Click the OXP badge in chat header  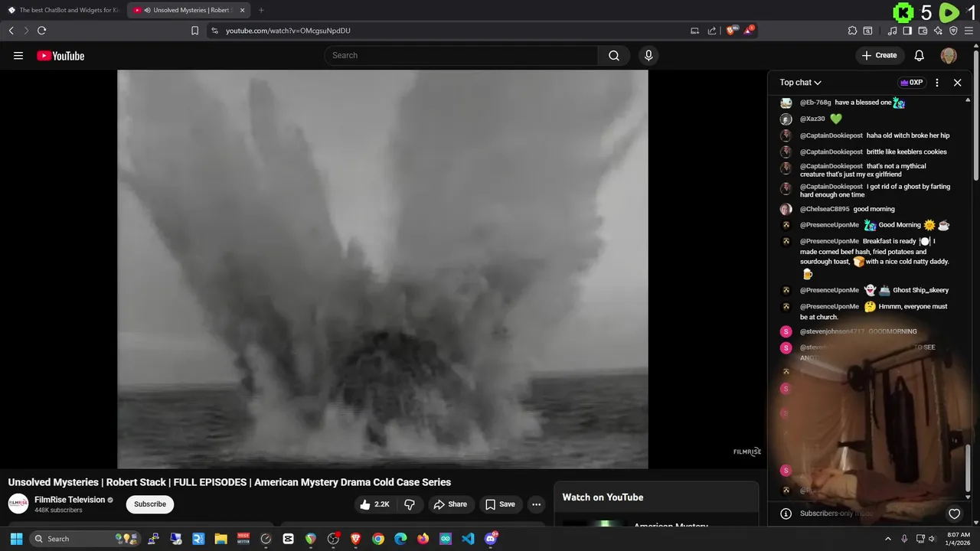(911, 83)
